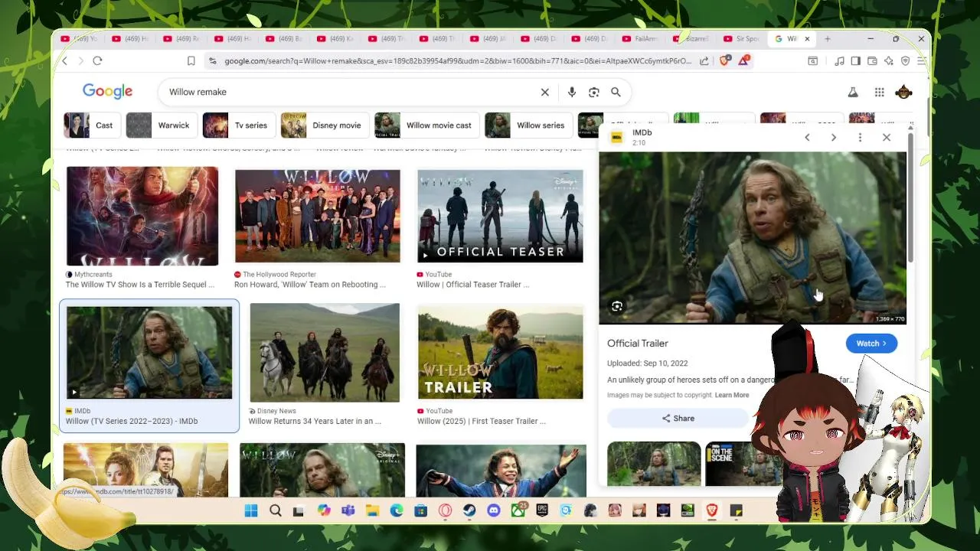Start voice search with the microphone icon

pyautogui.click(x=571, y=92)
